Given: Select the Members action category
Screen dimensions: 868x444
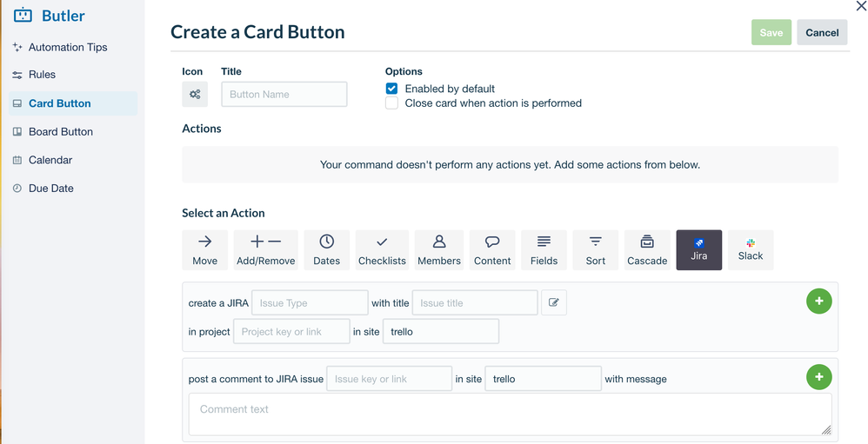Looking at the screenshot, I should coord(439,250).
